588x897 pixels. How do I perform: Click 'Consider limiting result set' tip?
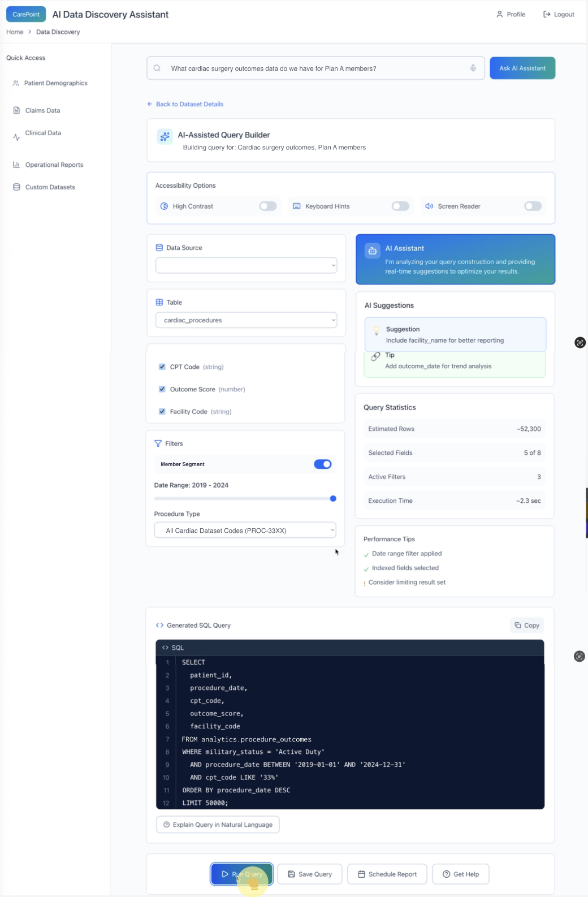407,582
